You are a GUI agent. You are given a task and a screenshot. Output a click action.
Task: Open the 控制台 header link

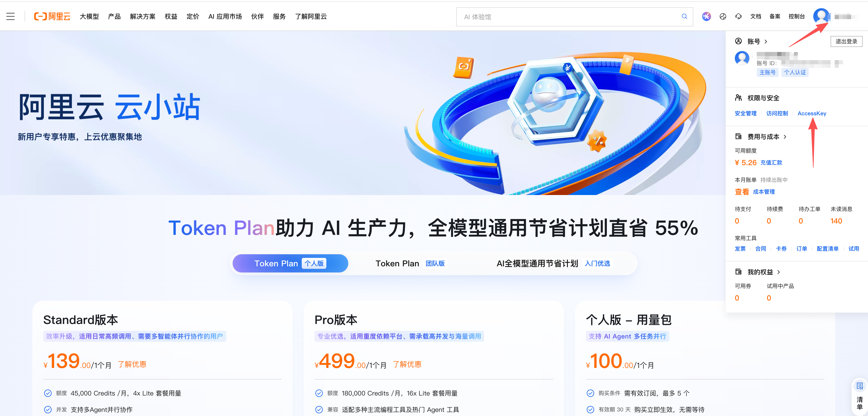tap(797, 16)
